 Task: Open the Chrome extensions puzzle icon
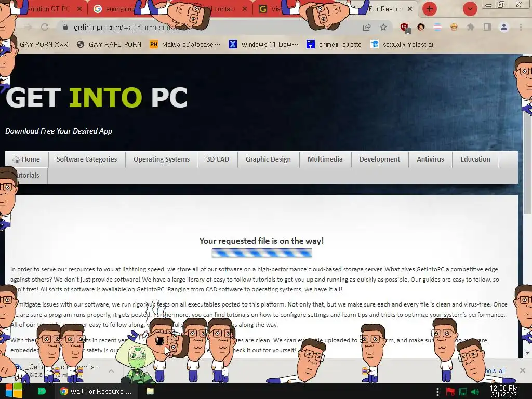click(471, 27)
